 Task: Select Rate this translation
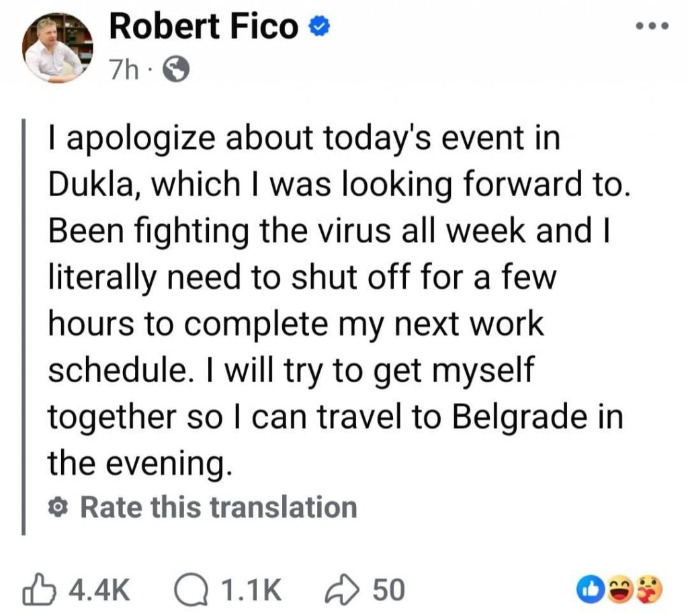pyautogui.click(x=218, y=507)
